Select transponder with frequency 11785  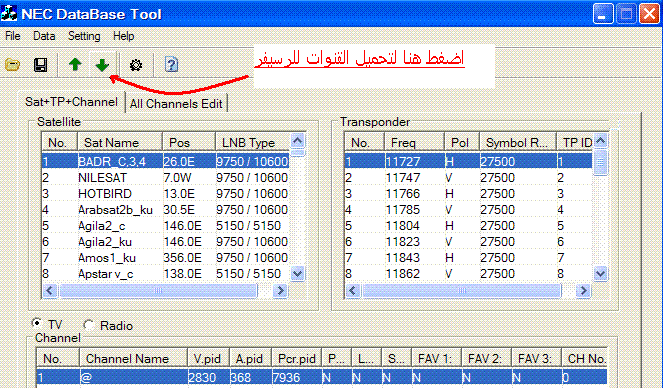468,210
